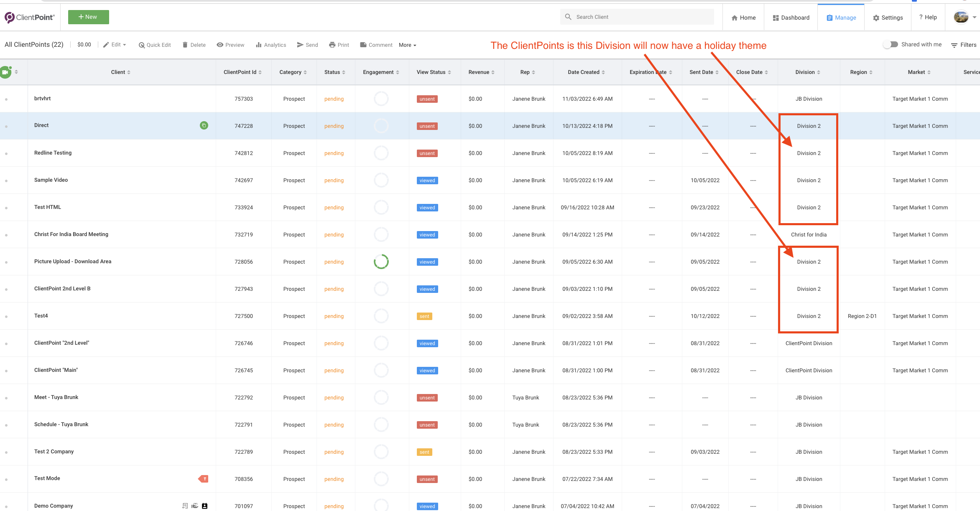The width and height of the screenshot is (980, 511).
Task: Open the ClientPoint 2nd Level B client
Action: pyautogui.click(x=62, y=289)
